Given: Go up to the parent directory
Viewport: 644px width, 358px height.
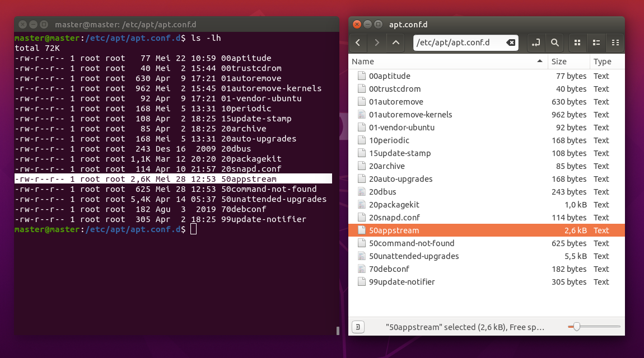Looking at the screenshot, I should [396, 43].
